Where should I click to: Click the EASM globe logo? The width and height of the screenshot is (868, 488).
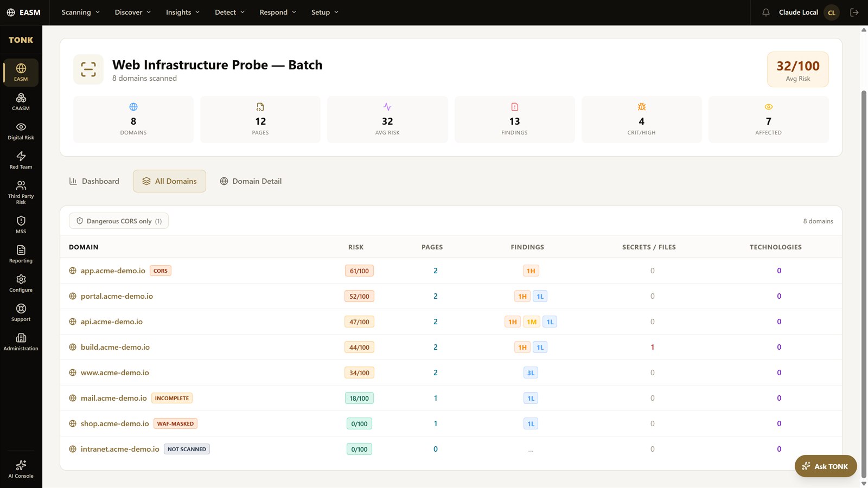[11, 12]
